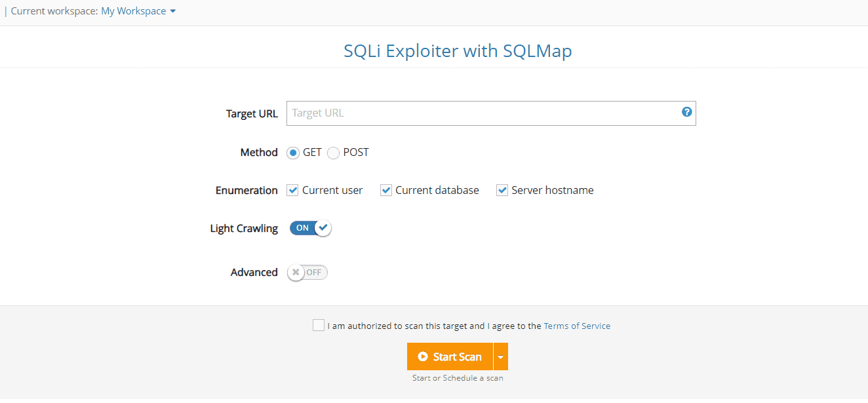Click the help icon in the Target URL field

pyautogui.click(x=686, y=112)
